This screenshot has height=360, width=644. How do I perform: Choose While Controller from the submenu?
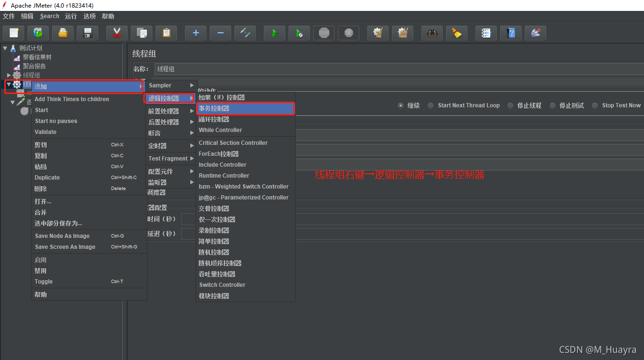pos(245,130)
